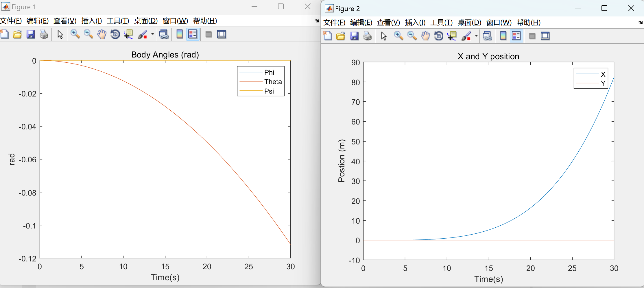644x288 pixels.
Task: Click the Link Plot icon in Figure 2
Action: click(x=487, y=36)
